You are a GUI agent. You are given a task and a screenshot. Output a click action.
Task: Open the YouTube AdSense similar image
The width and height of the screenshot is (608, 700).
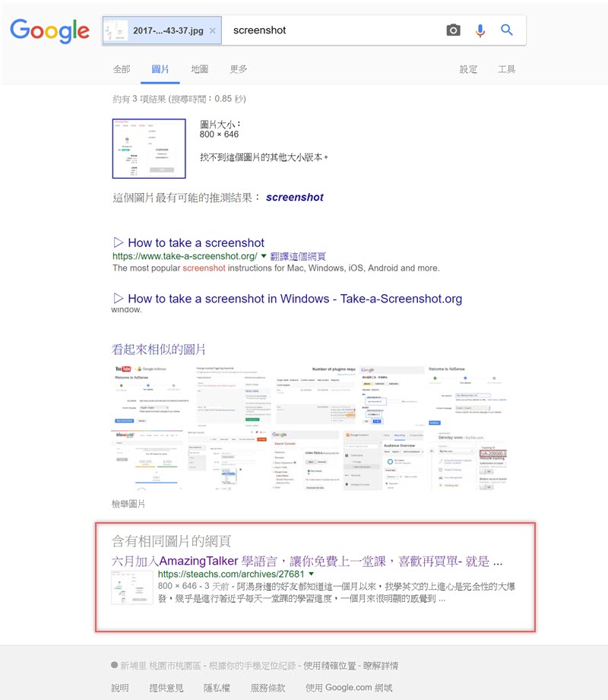point(152,394)
